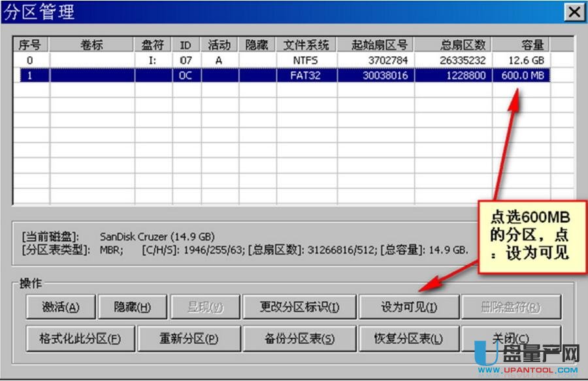Screen dimensions: 588x381
Task: Click the 重新分区(P) button
Action: point(189,339)
